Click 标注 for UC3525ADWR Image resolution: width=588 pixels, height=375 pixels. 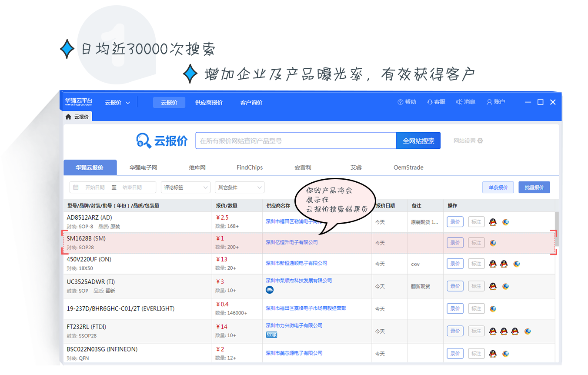[476, 286]
